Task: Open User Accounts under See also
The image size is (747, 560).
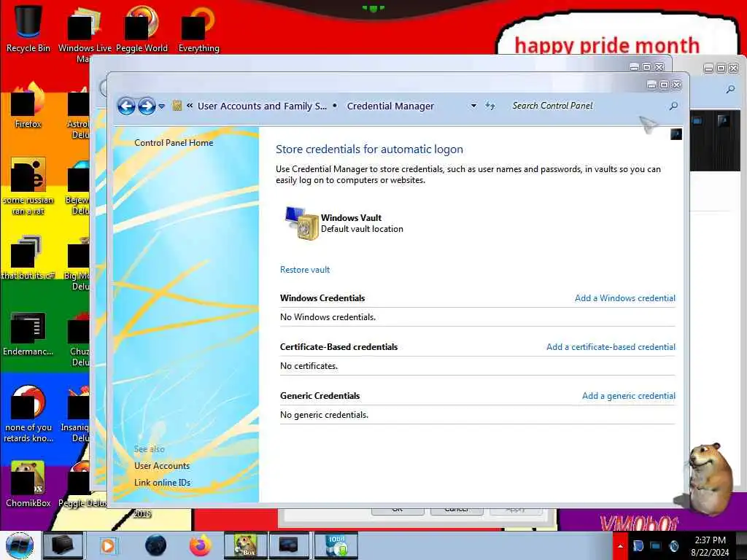Action: (162, 466)
